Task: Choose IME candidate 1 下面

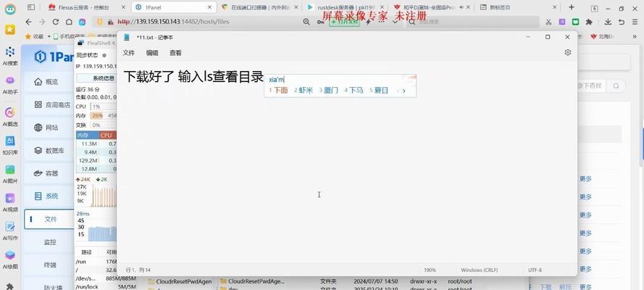Action: (x=278, y=91)
